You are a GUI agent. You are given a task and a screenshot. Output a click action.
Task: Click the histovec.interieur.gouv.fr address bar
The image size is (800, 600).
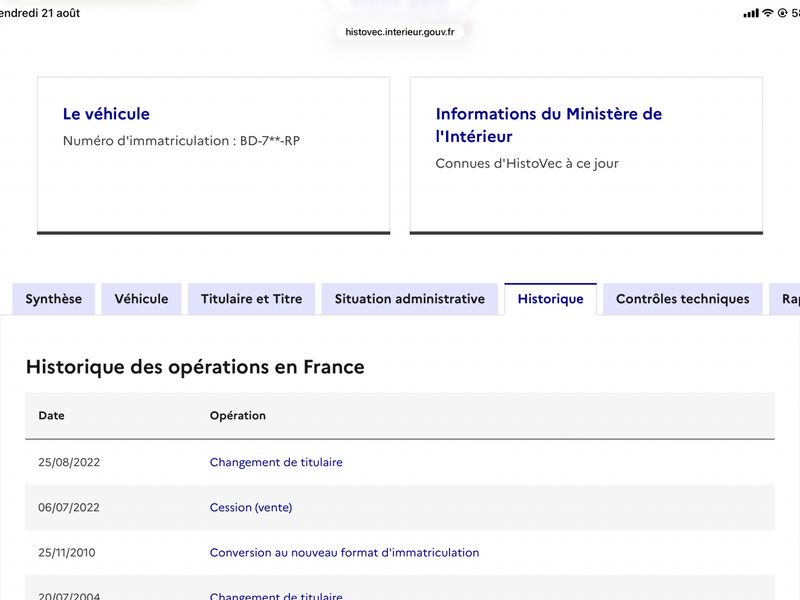pyautogui.click(x=399, y=32)
